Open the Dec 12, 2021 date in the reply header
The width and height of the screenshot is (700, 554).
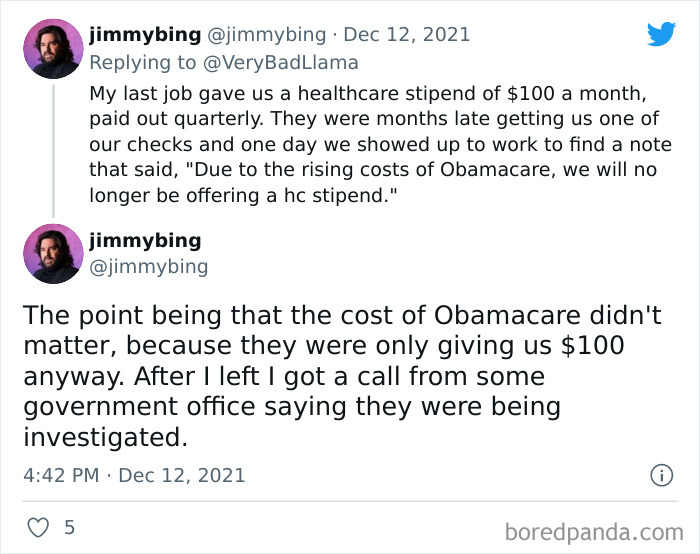tap(406, 34)
